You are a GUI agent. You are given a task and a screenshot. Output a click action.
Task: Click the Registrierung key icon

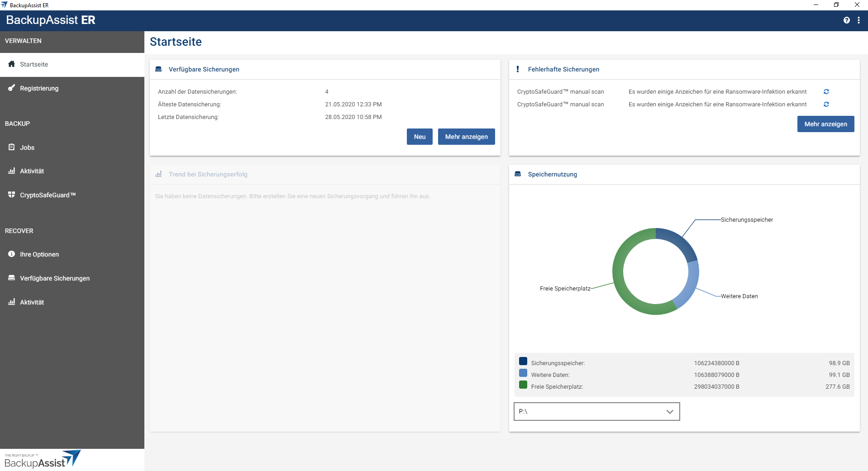pos(12,88)
